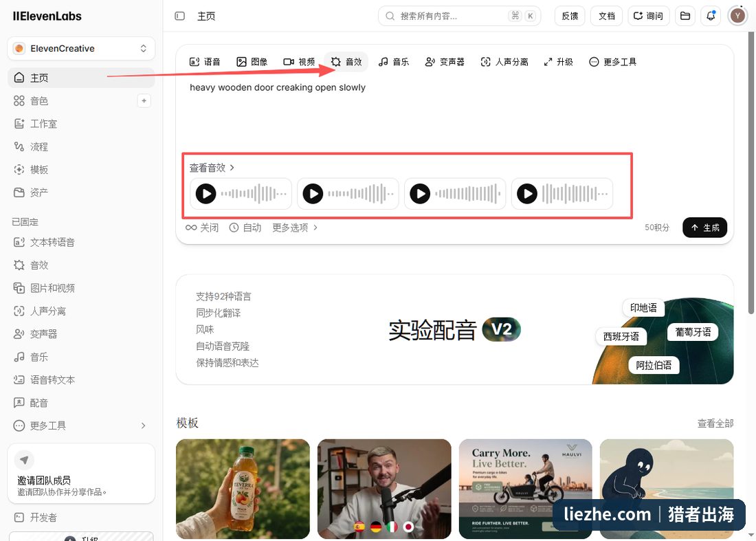
Task: Select the 语音 tab
Action: [205, 62]
